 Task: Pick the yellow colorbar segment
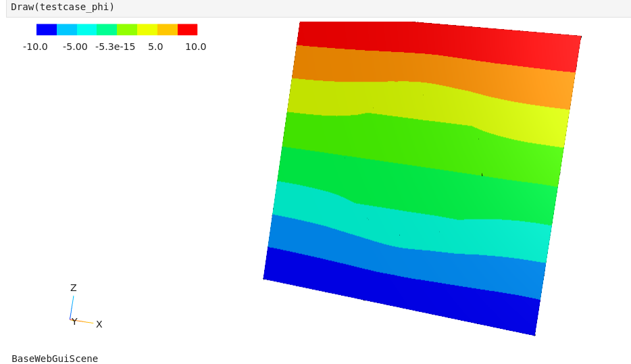click(x=147, y=30)
